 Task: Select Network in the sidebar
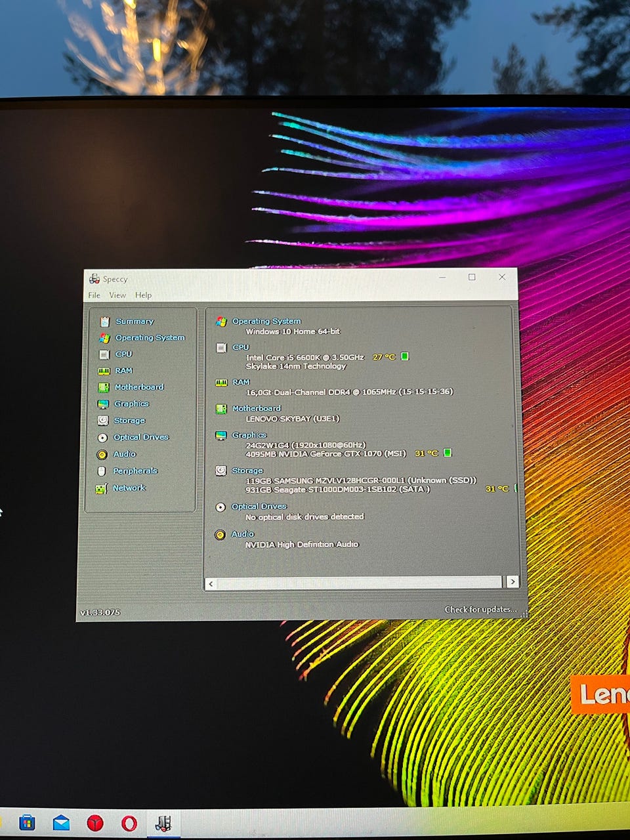[129, 488]
